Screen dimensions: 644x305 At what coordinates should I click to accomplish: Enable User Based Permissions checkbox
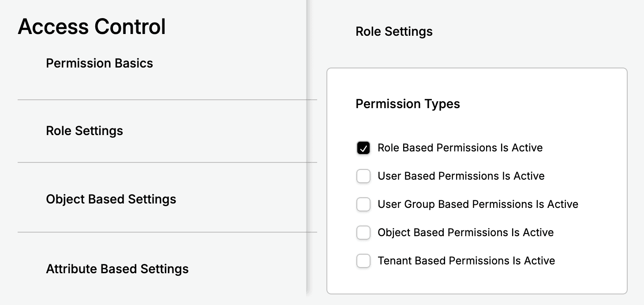(x=363, y=177)
